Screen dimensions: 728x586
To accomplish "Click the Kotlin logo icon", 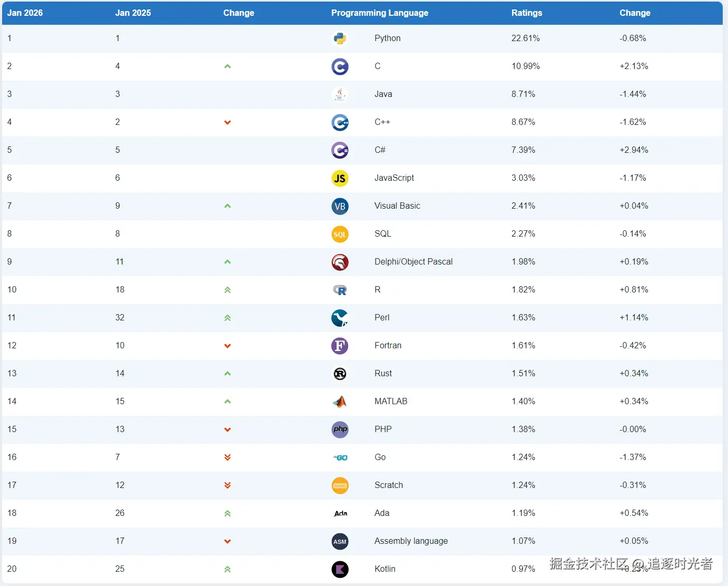I will [340, 569].
